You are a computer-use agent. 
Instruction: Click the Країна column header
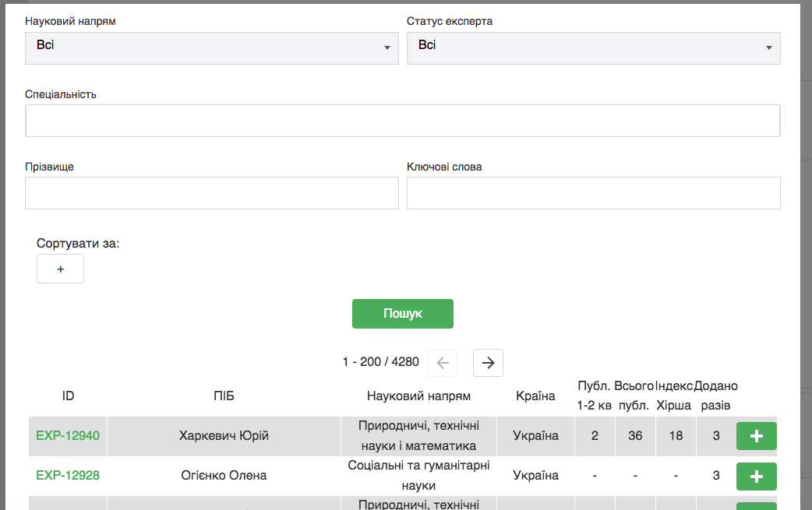coord(535,396)
